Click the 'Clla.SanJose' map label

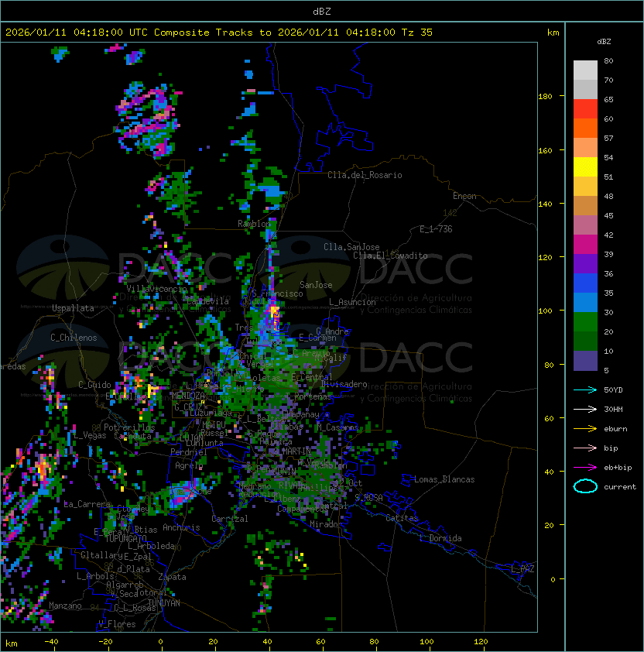pos(351,247)
